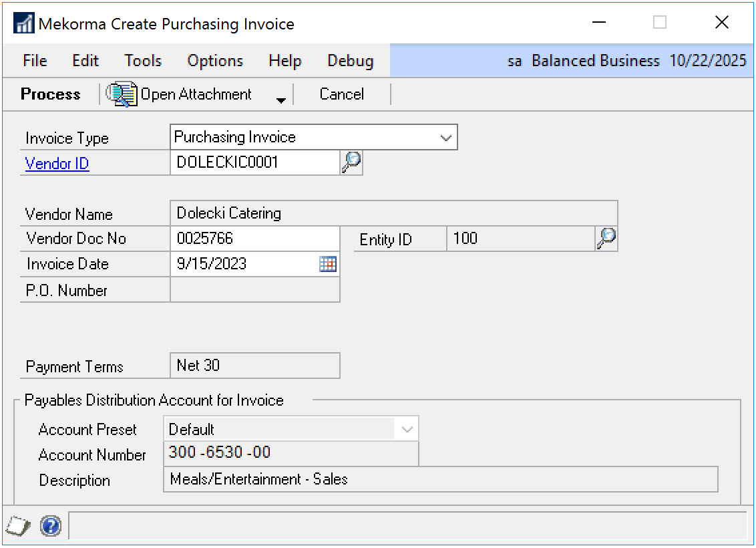
Task: Follow the Vendor ID link
Action: 57,164
